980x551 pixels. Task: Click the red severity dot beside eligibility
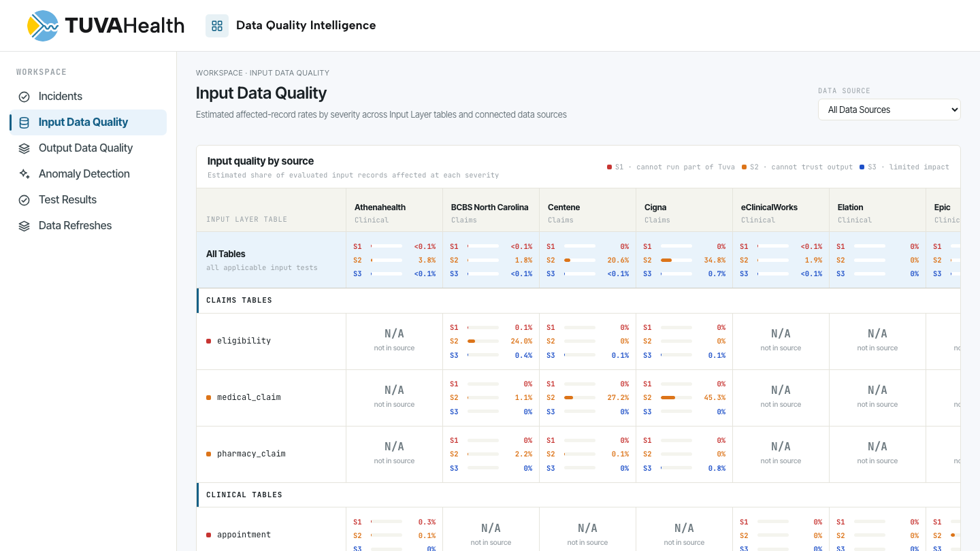[208, 341]
